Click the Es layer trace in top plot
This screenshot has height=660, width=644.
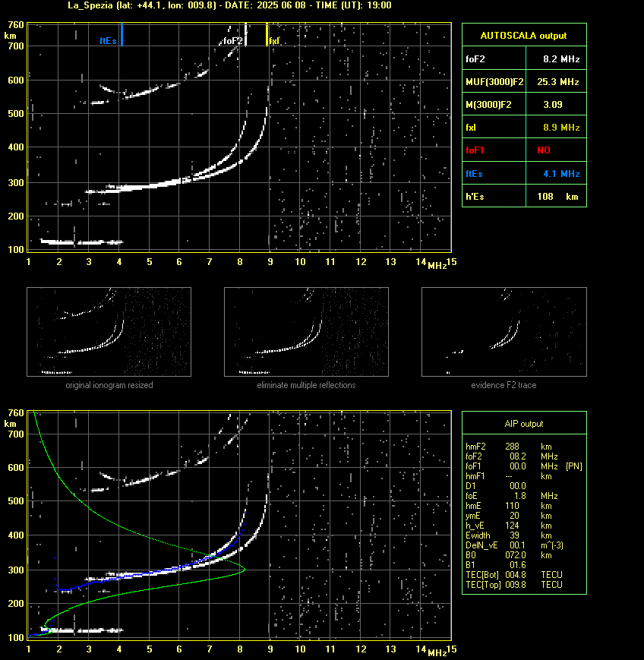(82, 242)
